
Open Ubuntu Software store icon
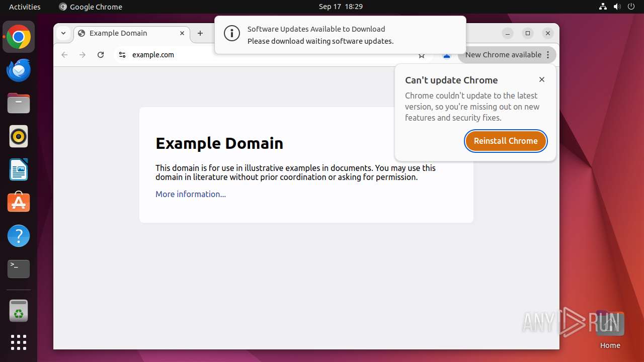(x=19, y=203)
